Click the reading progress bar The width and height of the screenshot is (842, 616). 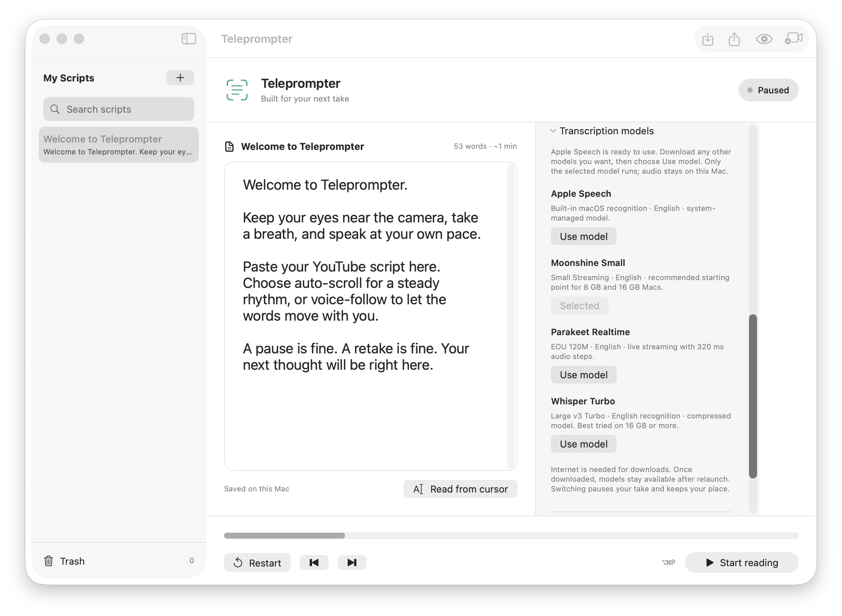511,536
